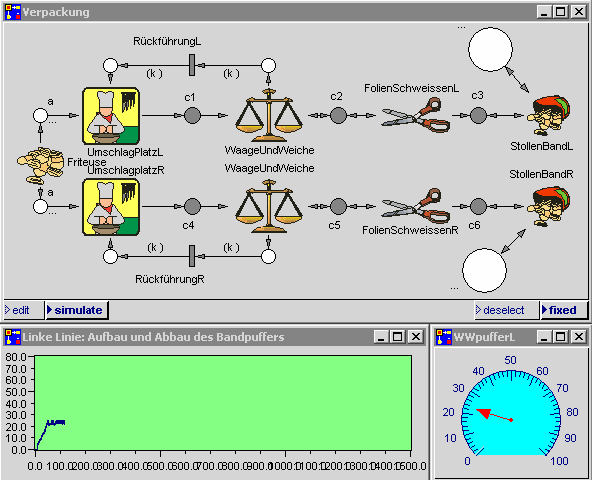Select the gray place c1
The image size is (592, 480).
pyautogui.click(x=193, y=116)
